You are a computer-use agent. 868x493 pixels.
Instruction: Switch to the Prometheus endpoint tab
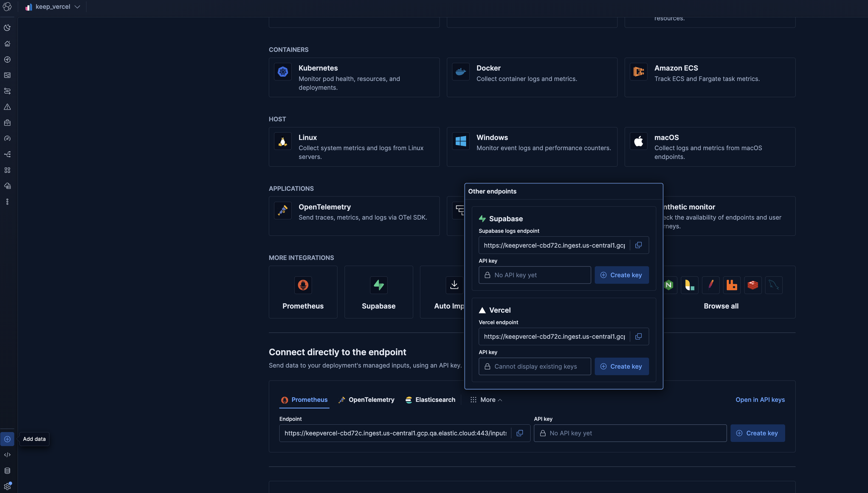pyautogui.click(x=304, y=400)
